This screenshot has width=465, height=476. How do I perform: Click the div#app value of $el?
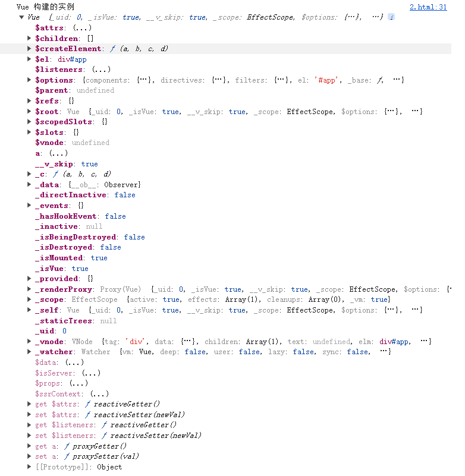click(72, 59)
